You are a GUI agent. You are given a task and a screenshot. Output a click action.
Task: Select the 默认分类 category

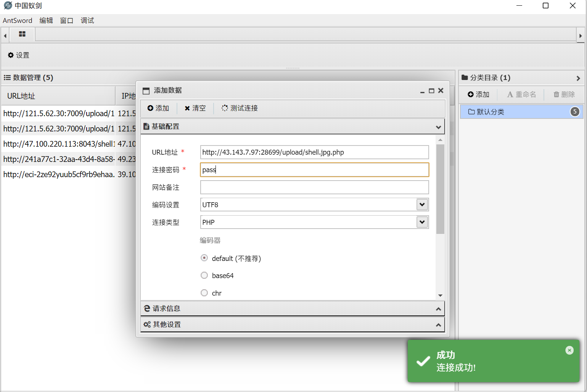(521, 112)
